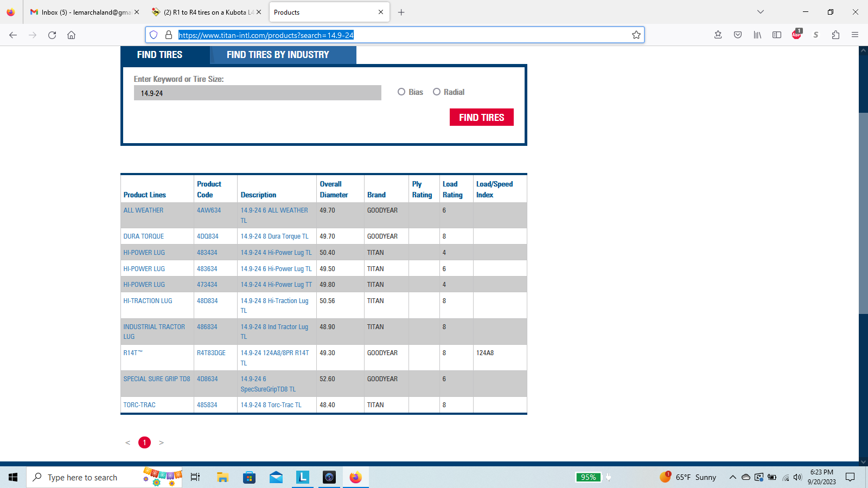The height and width of the screenshot is (488, 868).
Task: Bookmark this page with star icon
Action: [x=636, y=35]
